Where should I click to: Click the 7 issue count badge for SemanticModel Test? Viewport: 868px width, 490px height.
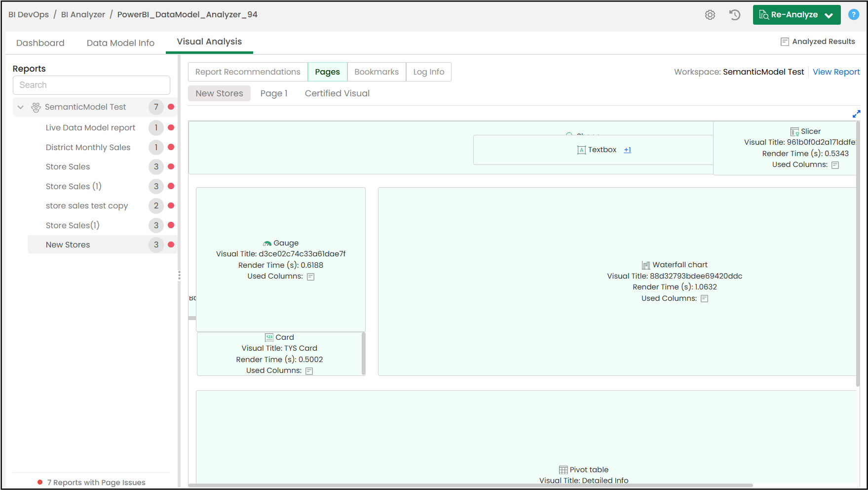(156, 107)
